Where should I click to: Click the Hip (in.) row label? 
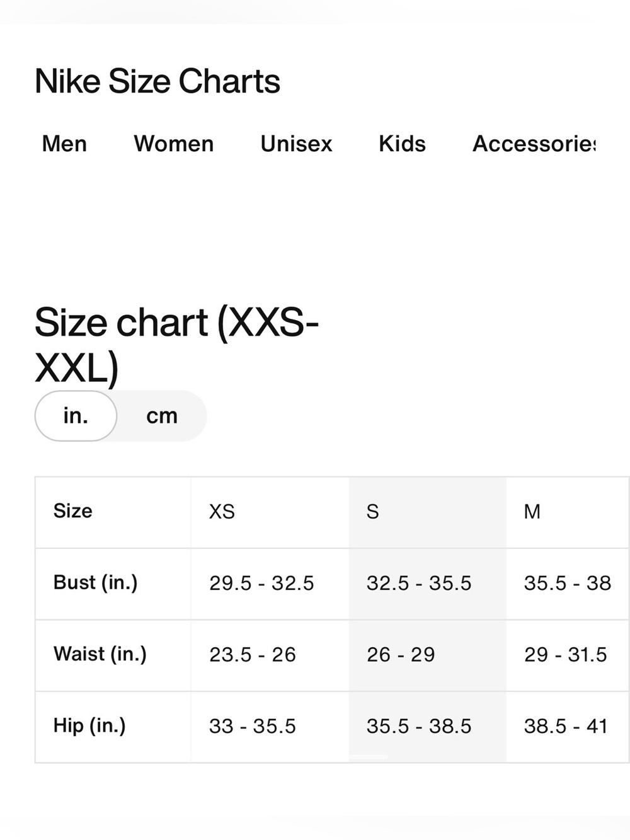(x=89, y=726)
